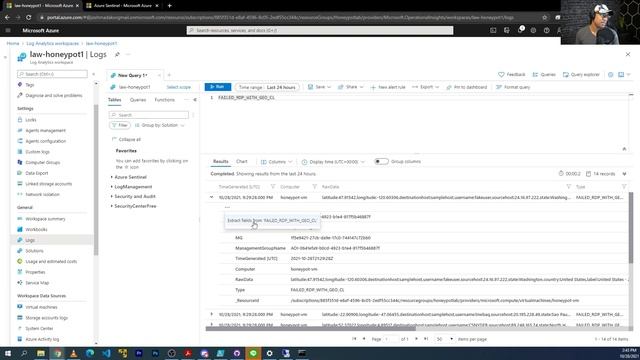
Task: Open Windows Start button
Action: coord(8,353)
